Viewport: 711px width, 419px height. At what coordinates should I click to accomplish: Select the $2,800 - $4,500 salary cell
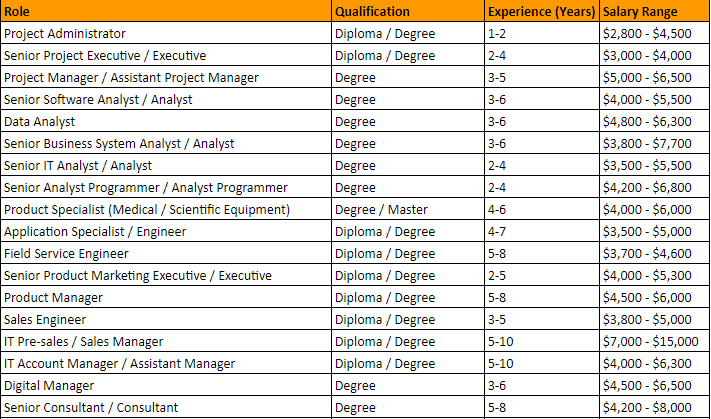[x=654, y=33]
